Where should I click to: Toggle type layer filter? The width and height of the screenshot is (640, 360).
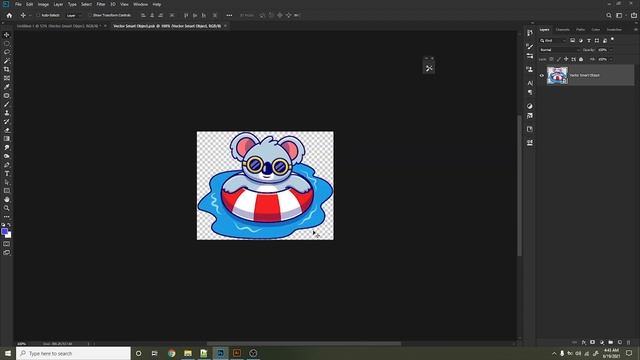(589, 40)
